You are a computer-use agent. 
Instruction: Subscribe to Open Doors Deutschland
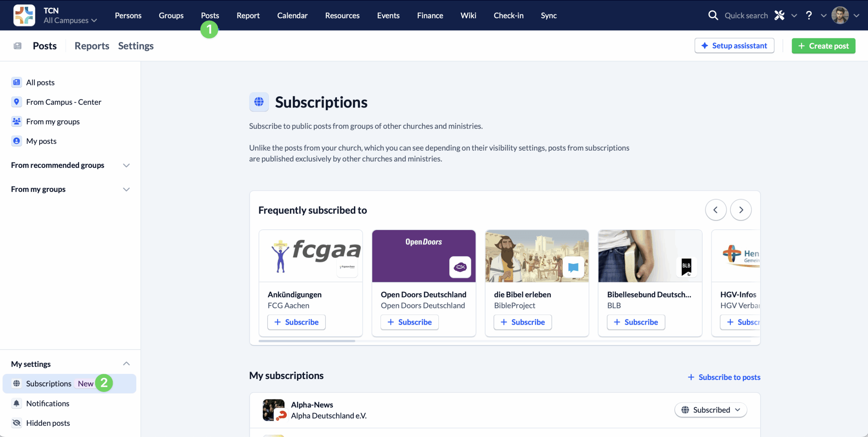(x=410, y=322)
